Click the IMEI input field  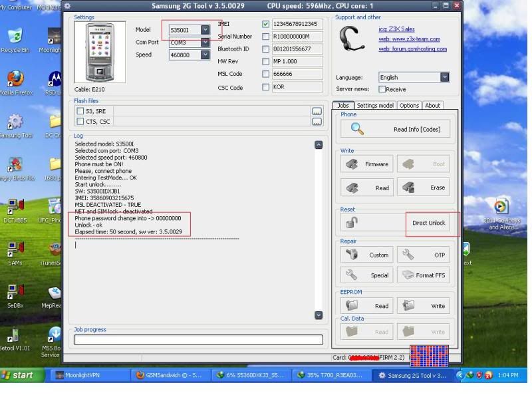point(297,24)
